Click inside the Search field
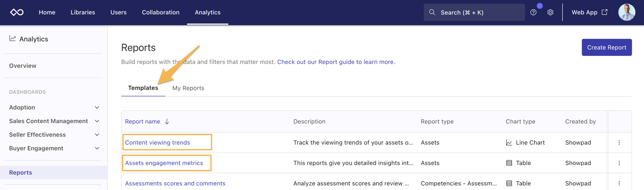 coord(474,12)
